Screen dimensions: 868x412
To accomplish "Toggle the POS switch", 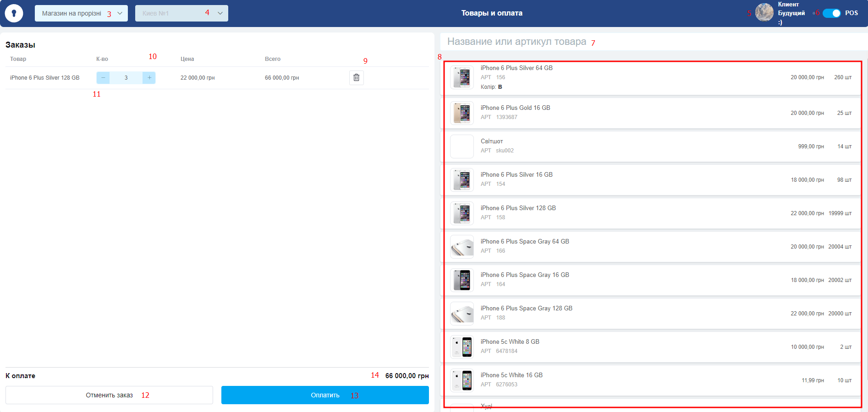I will [831, 13].
